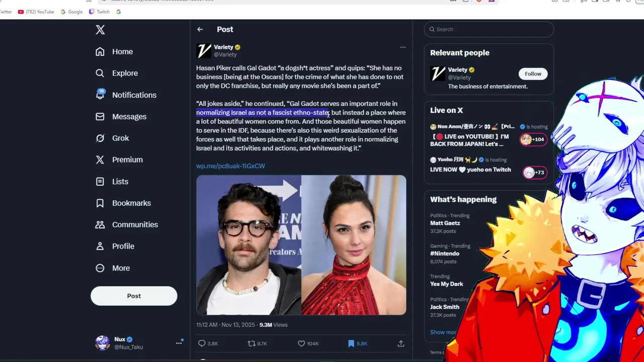Open the Hasan Piker and Gal Gadot image
The width and height of the screenshot is (644, 362).
click(x=301, y=245)
